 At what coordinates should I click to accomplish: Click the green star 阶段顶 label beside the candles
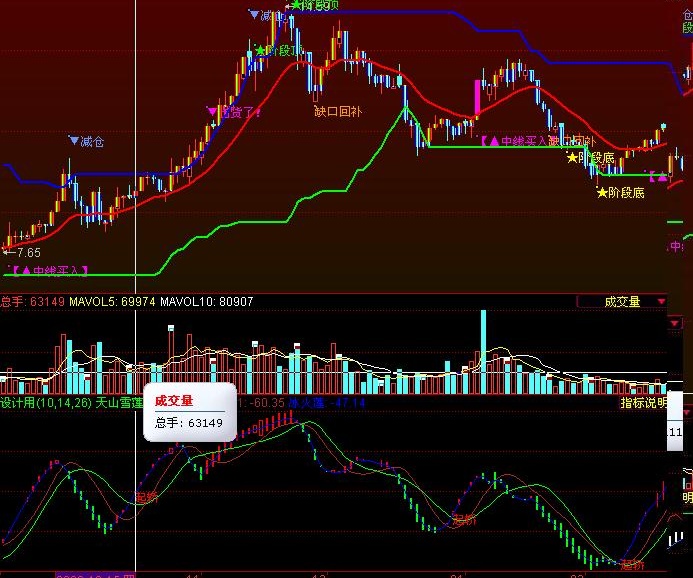[279, 50]
